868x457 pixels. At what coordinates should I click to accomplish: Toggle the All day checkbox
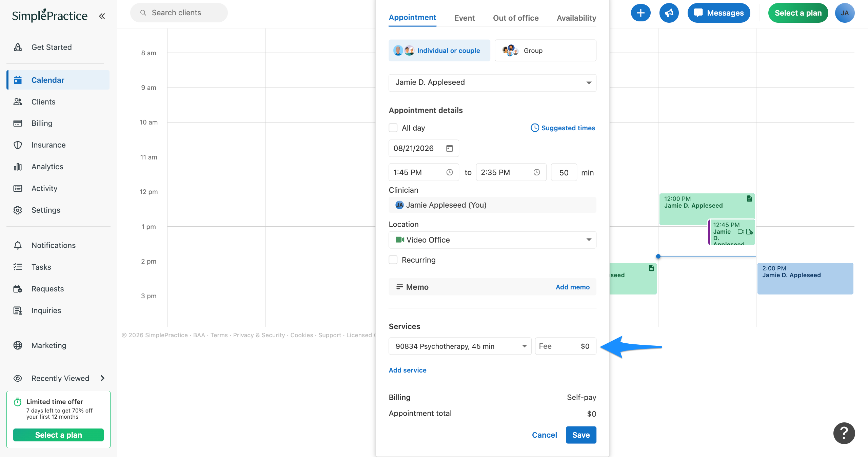click(393, 128)
